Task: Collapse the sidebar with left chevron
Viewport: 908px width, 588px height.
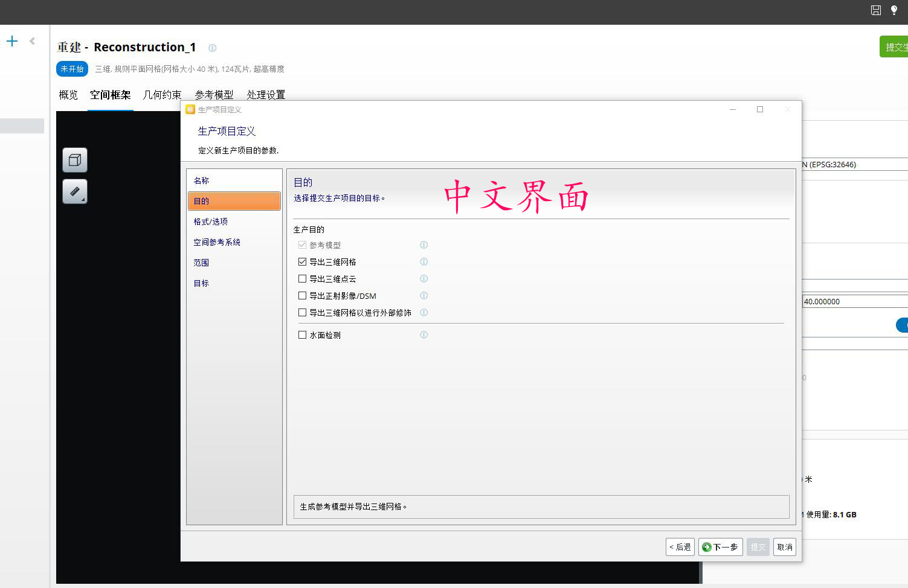Action: pos(32,41)
